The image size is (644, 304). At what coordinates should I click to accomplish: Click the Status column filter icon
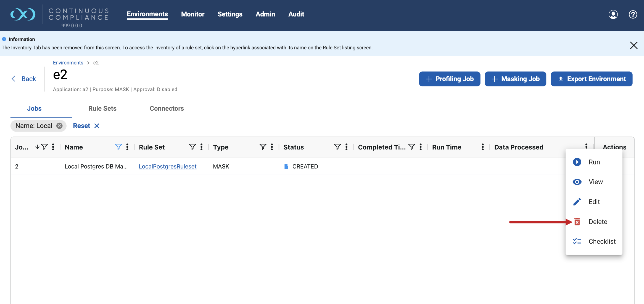tap(337, 147)
